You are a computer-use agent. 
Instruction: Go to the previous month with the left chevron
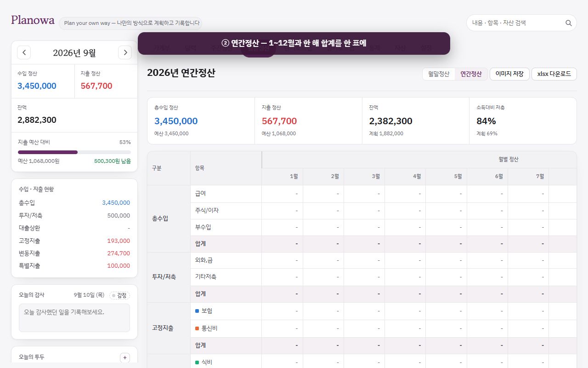coord(24,52)
